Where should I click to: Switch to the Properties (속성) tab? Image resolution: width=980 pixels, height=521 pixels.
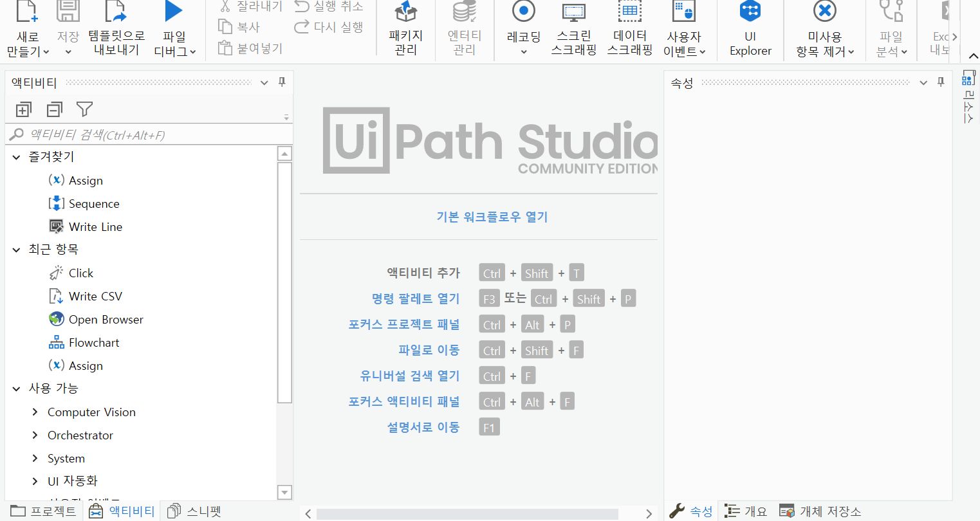click(x=691, y=511)
